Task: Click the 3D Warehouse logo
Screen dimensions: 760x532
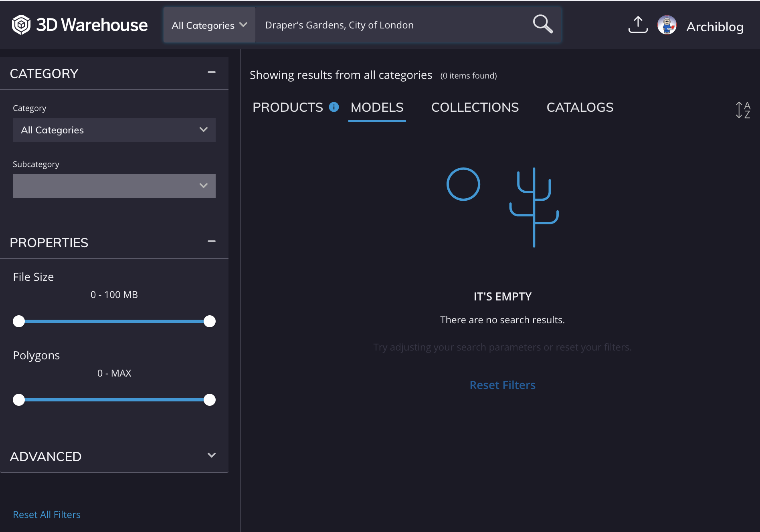Action: pos(80,25)
